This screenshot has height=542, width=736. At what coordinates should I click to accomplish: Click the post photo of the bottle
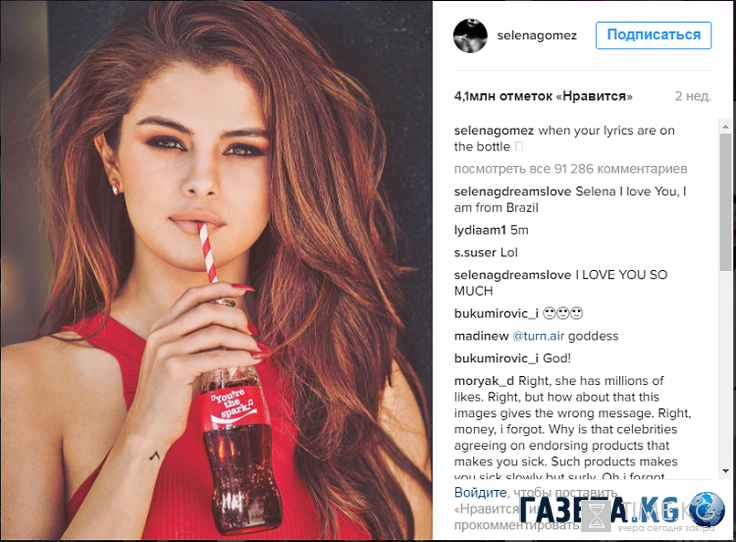216,271
